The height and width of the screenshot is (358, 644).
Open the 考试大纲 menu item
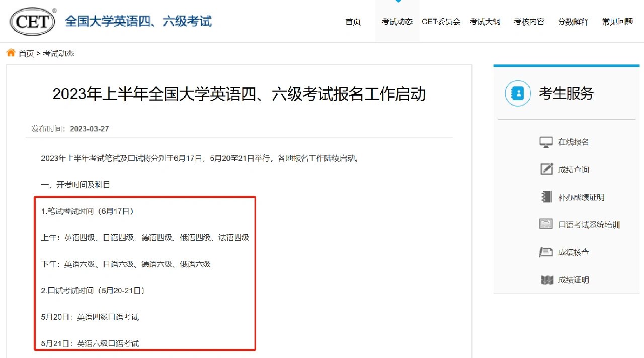click(485, 22)
